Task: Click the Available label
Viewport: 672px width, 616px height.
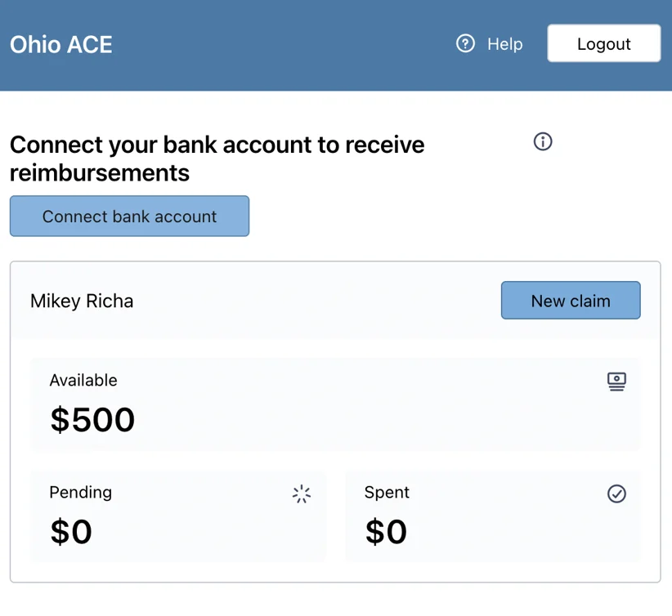Action: pos(83,381)
